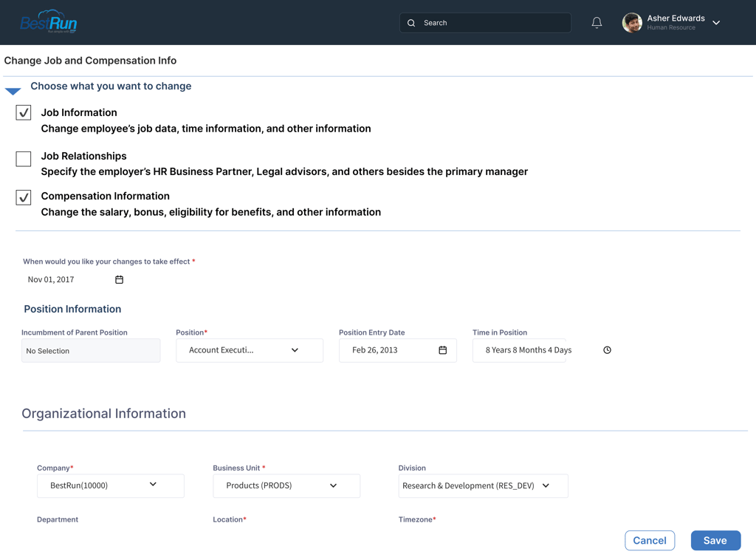
Task: Open the Asher Edwards account menu
Action: click(x=715, y=23)
